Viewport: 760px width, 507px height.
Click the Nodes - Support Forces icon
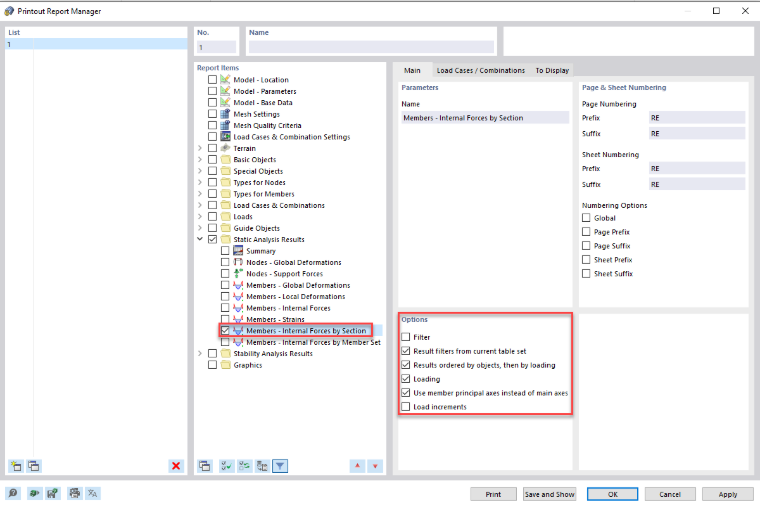tap(238, 273)
